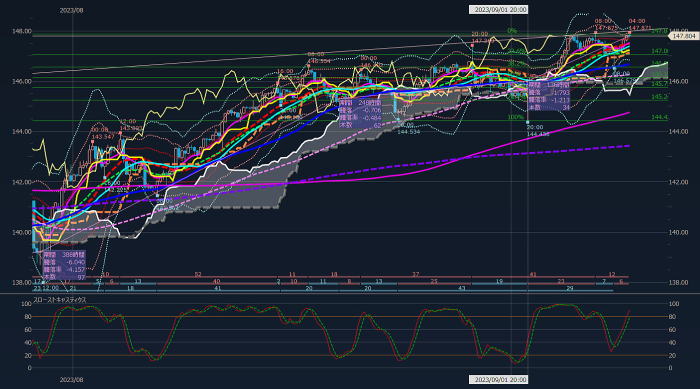
Task: Click the 147.804 current price tag
Action: pos(683,36)
